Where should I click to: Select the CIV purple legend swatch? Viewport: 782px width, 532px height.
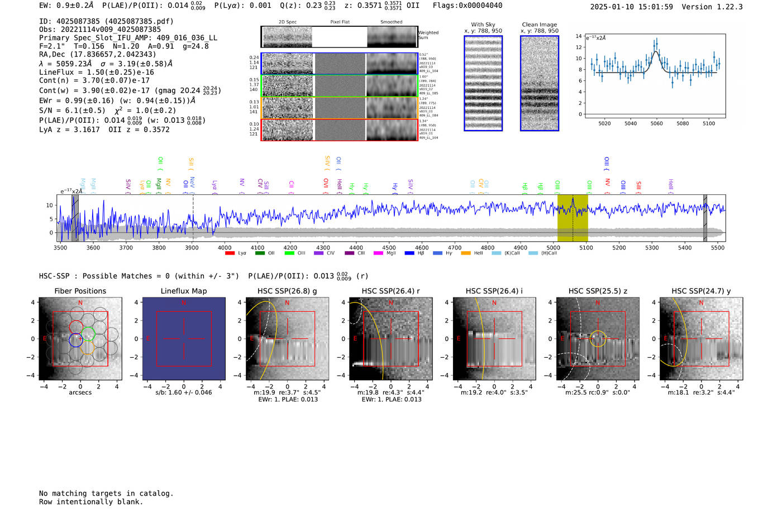click(x=318, y=253)
